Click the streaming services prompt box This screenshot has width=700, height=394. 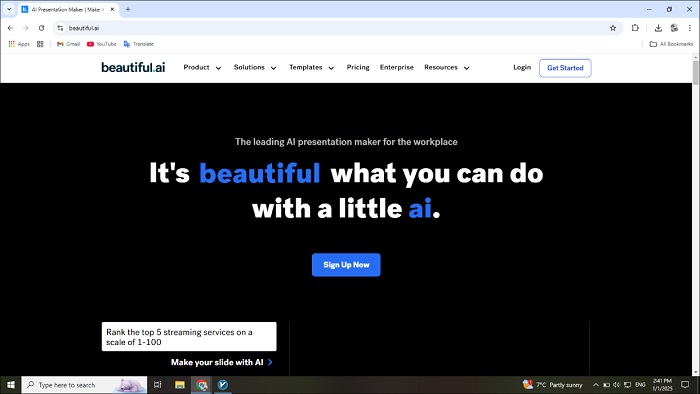tap(189, 336)
